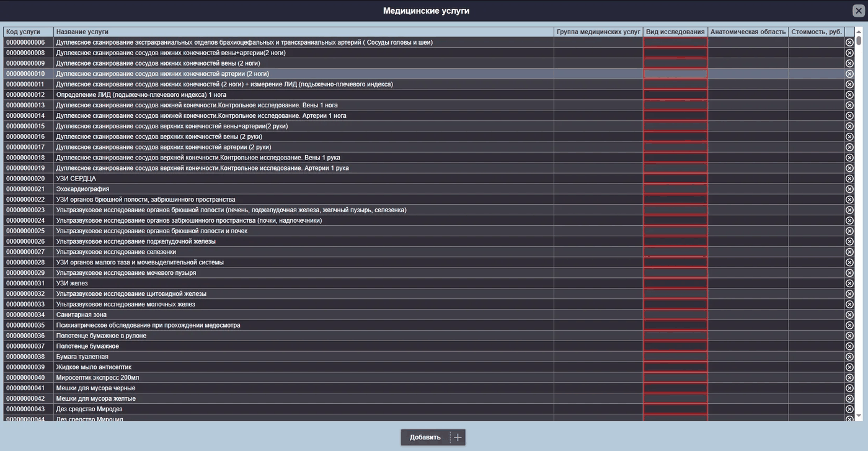Click 'Вид исследования' cell of 'Эхокардиография'

click(675, 189)
